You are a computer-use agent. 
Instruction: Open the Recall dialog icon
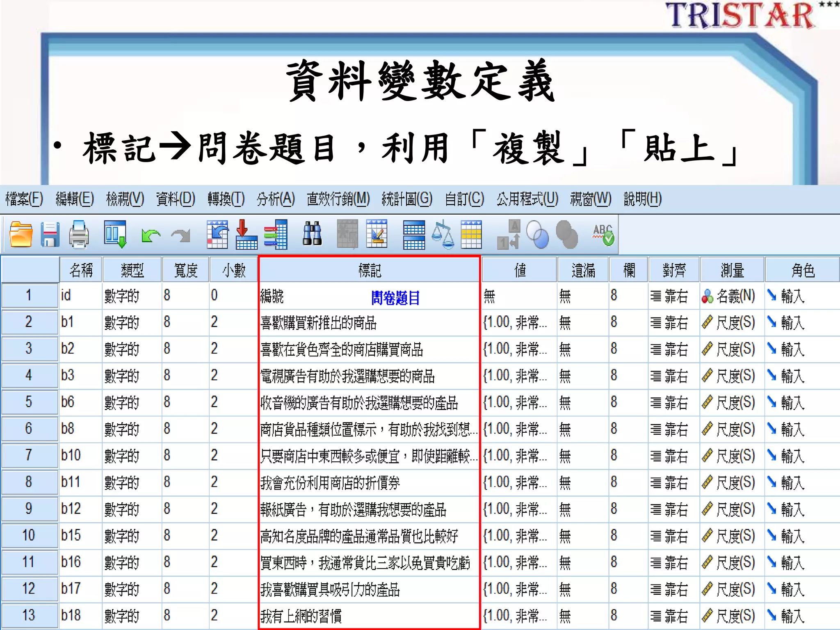pyautogui.click(x=115, y=235)
